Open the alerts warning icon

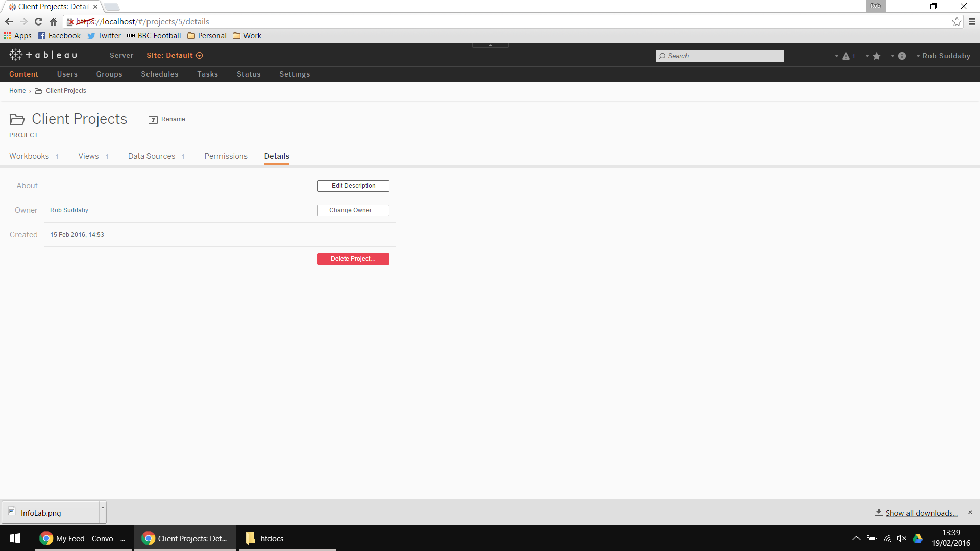(x=846, y=56)
